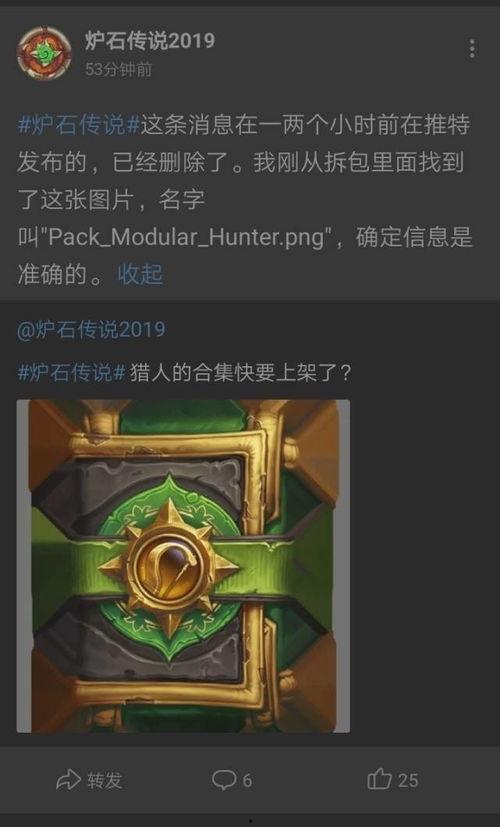This screenshot has width=500, height=827.
Task: Open #炉石传说# hashtag in quoted post
Action: click(72, 373)
